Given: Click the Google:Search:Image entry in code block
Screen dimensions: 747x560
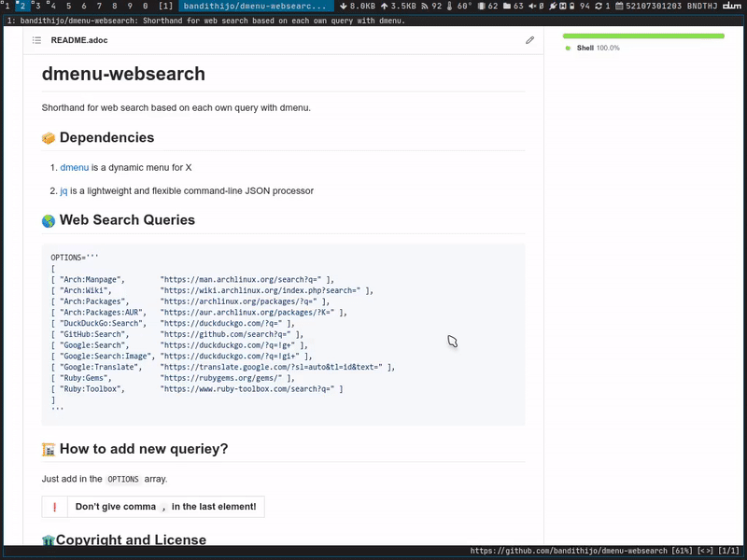Looking at the screenshot, I should point(107,357).
